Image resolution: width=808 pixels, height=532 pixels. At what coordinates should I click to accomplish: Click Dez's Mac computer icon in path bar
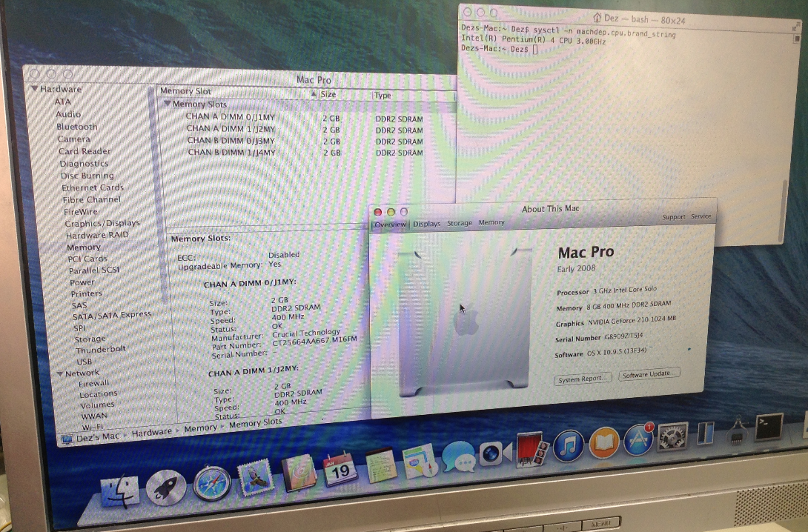click(67, 439)
